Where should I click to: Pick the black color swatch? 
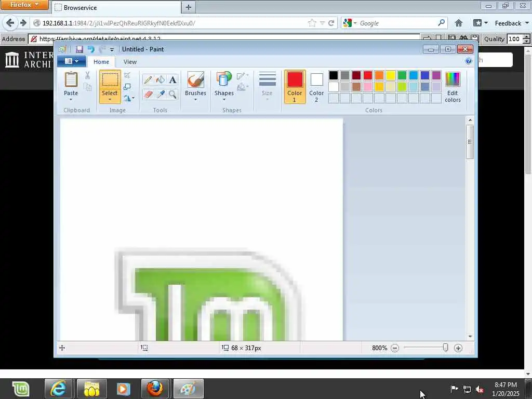pos(334,75)
